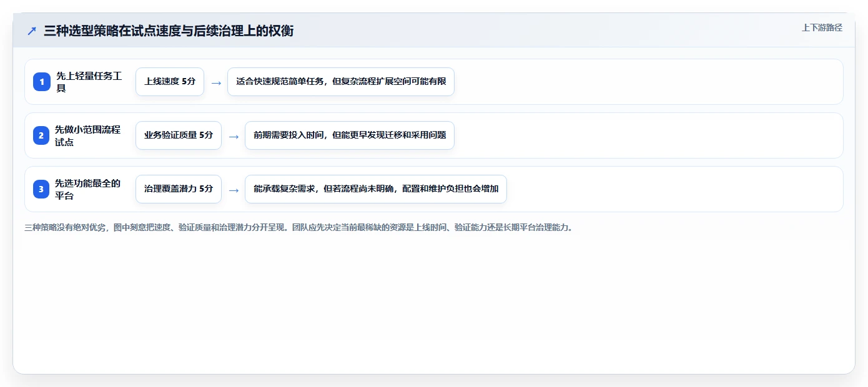Click the arrow after 业务验证质量 5分

click(234, 136)
